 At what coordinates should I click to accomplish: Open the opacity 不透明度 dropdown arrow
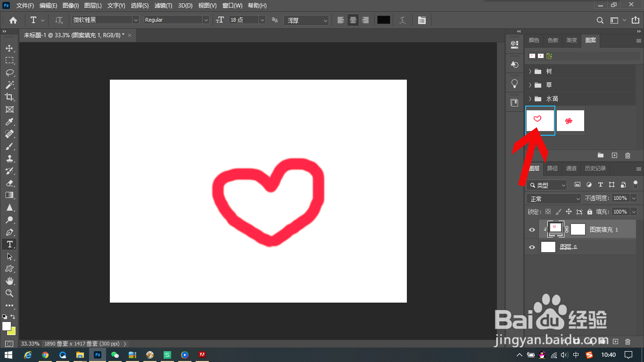[x=634, y=198]
